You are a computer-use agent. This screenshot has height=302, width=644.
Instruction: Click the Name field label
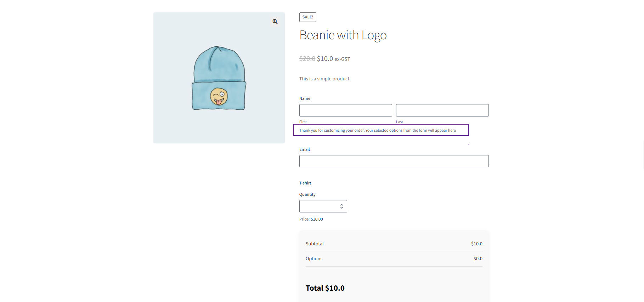tap(305, 98)
